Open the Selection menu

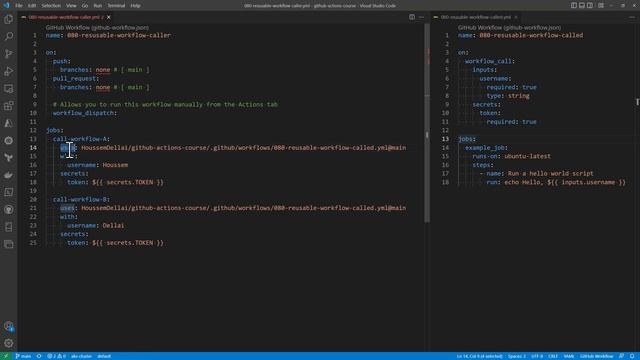(x=51, y=6)
